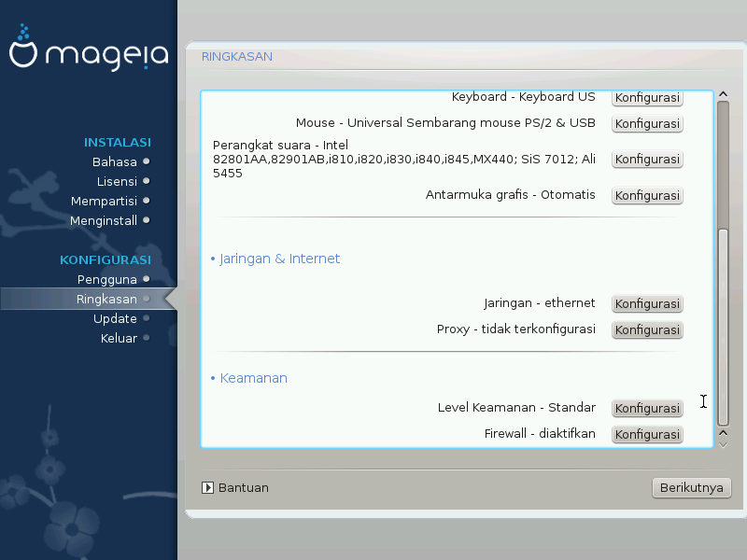
Task: Click Menginstall step bullet
Action: [146, 220]
